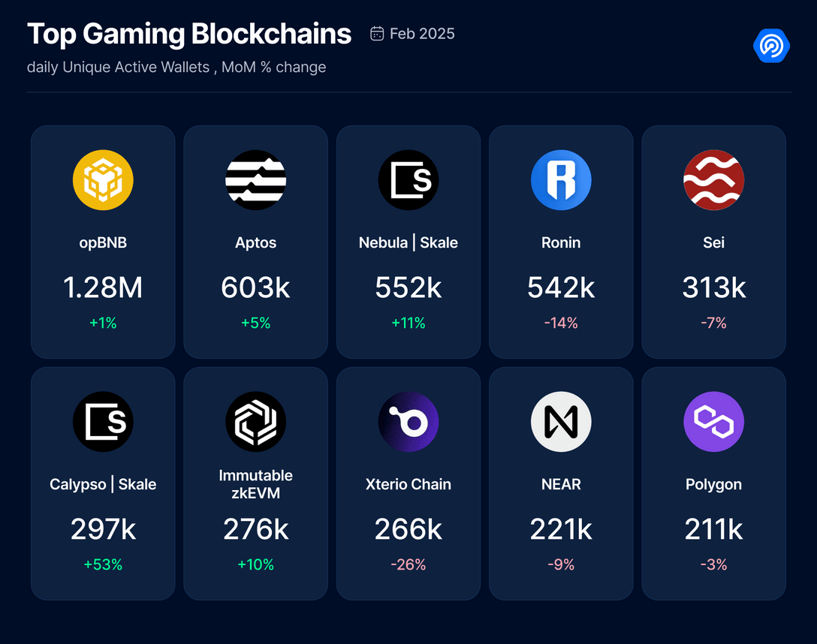Click the Calypso Skale logo icon
The height and width of the screenshot is (644, 817).
point(103,422)
